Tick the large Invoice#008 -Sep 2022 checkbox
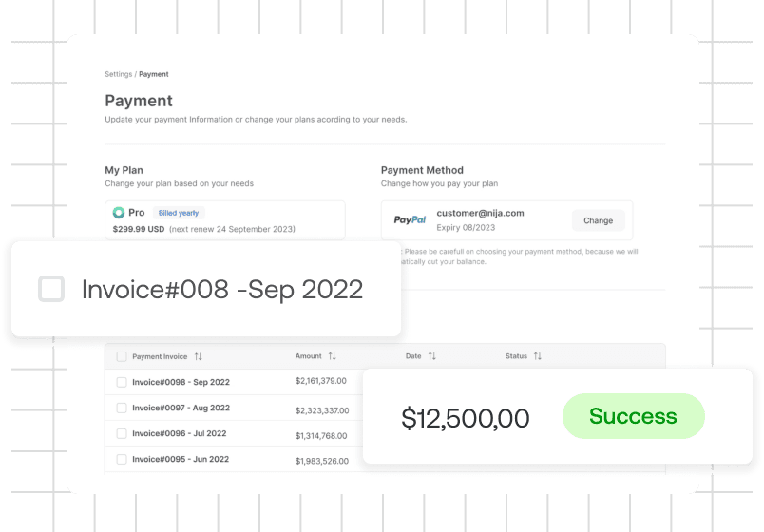Image resolution: width=764 pixels, height=532 pixels. coord(51,289)
